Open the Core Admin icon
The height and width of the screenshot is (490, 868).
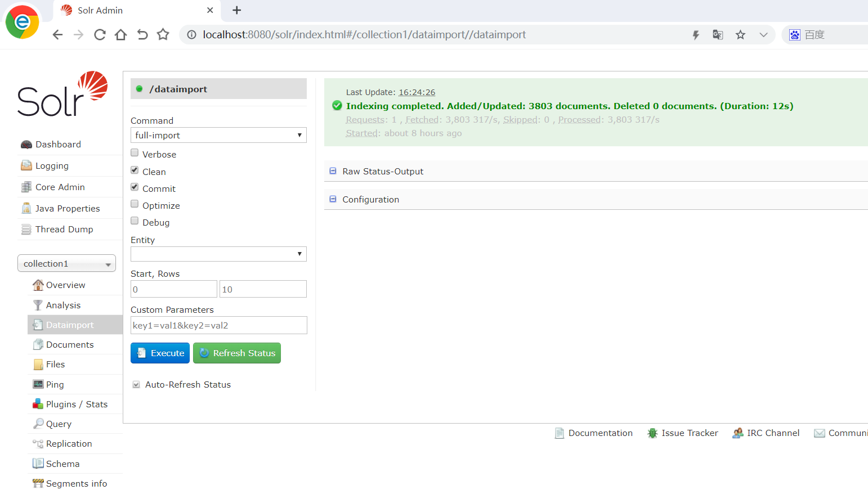point(26,187)
